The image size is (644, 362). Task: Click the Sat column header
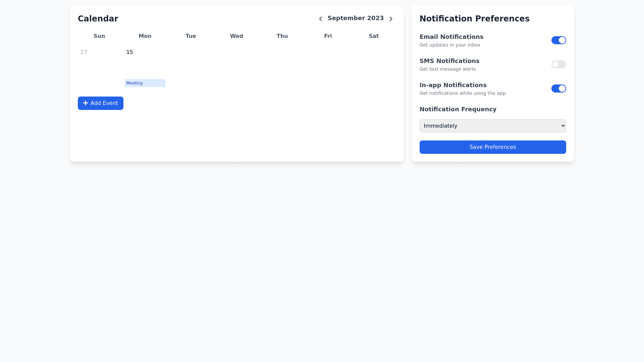pos(374,36)
